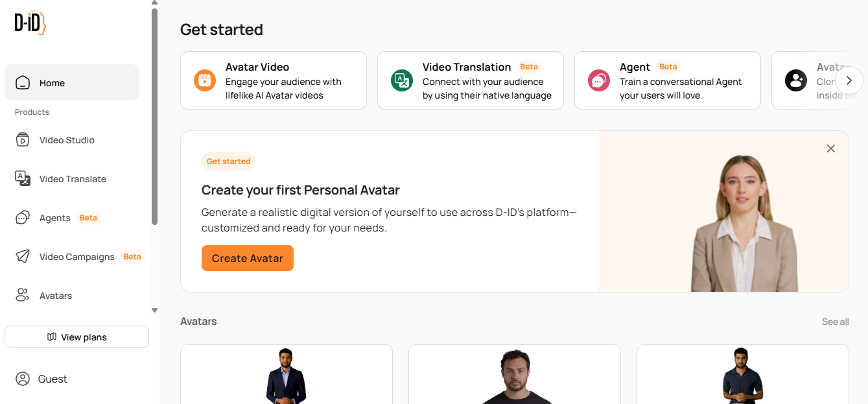
Task: Open Video Studio from the sidebar
Action: click(72, 140)
